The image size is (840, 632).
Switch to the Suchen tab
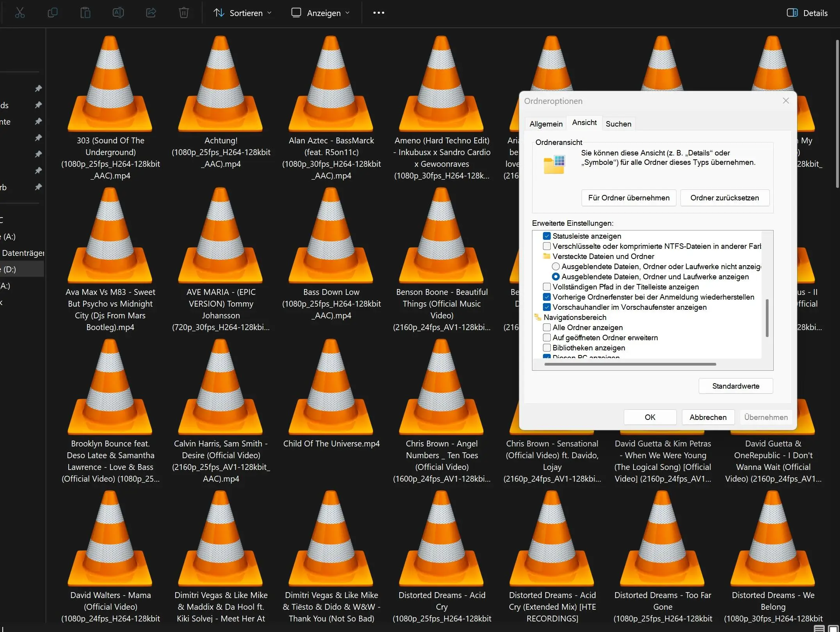(618, 123)
